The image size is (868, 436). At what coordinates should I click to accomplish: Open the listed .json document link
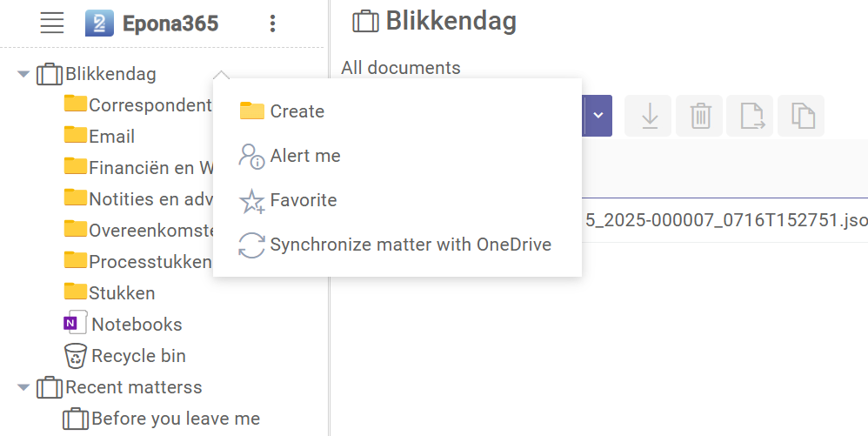point(726,220)
